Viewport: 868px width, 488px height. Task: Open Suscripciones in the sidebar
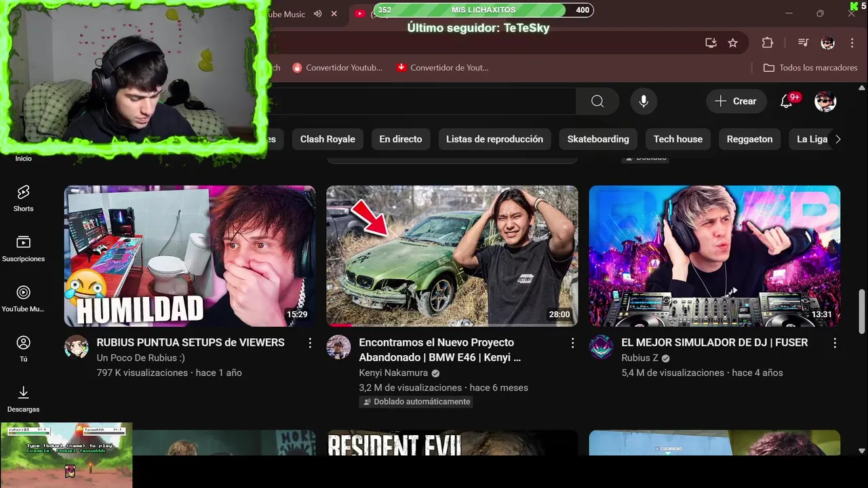[23, 249]
